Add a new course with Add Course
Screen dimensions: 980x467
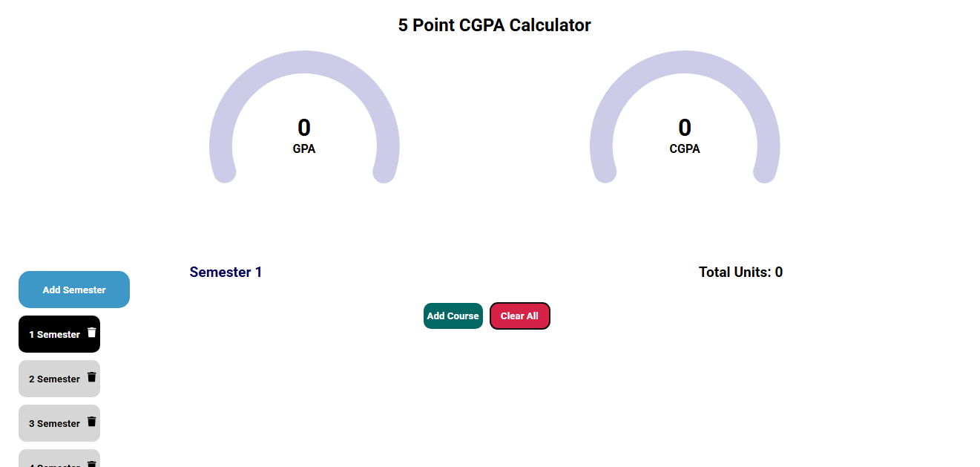tap(453, 316)
